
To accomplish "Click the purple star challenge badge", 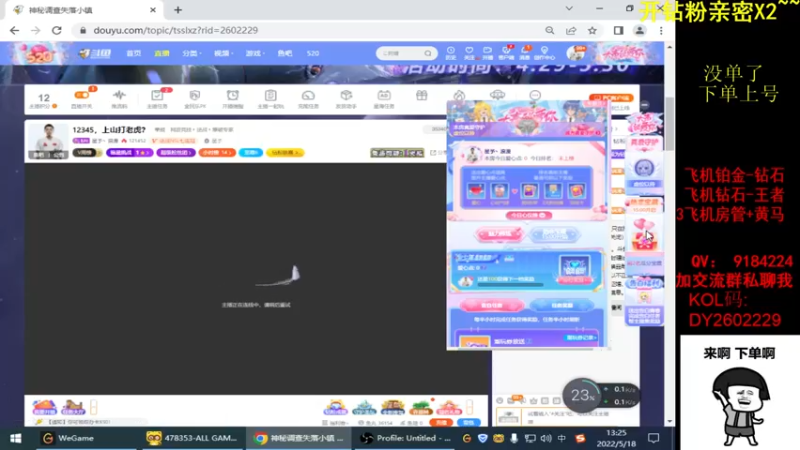I will tap(130, 153).
